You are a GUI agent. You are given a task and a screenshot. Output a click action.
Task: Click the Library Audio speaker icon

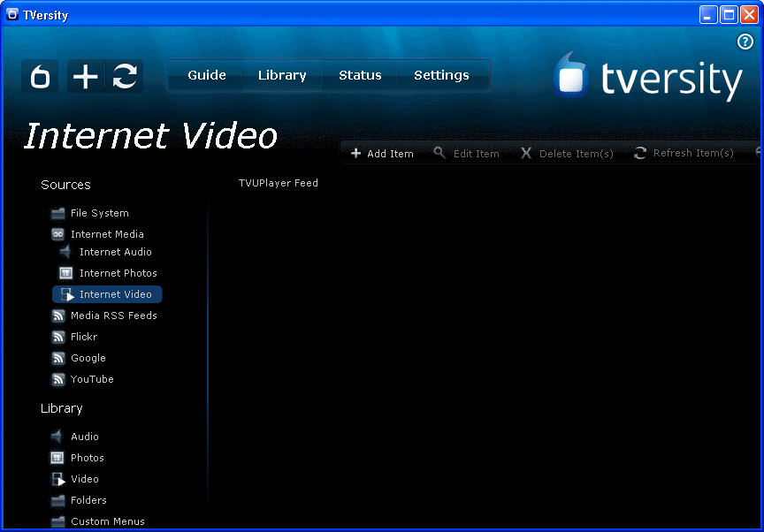pos(57,436)
